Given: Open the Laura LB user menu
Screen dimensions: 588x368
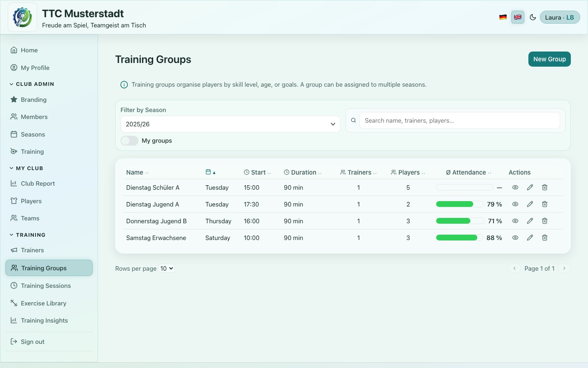Looking at the screenshot, I should [x=560, y=17].
